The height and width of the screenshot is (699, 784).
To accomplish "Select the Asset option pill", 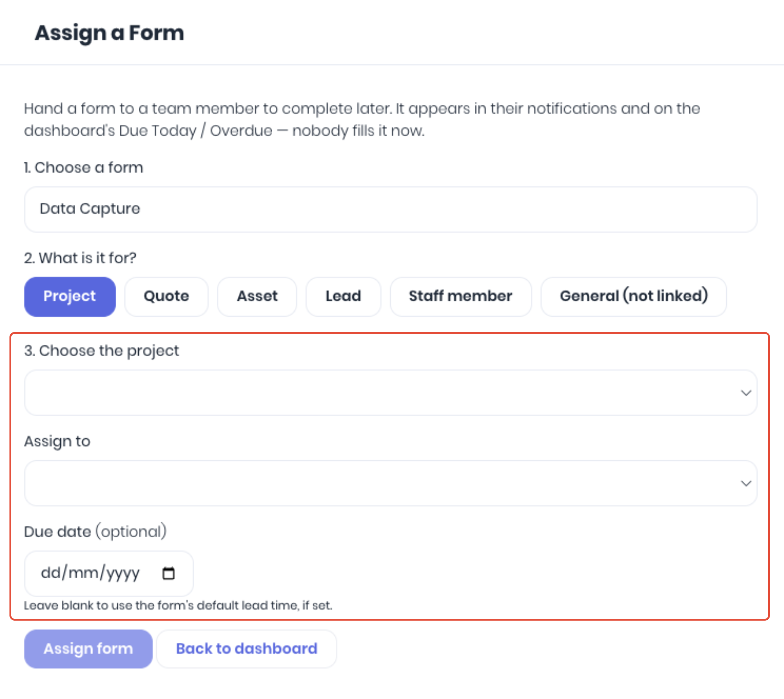I will tap(257, 296).
